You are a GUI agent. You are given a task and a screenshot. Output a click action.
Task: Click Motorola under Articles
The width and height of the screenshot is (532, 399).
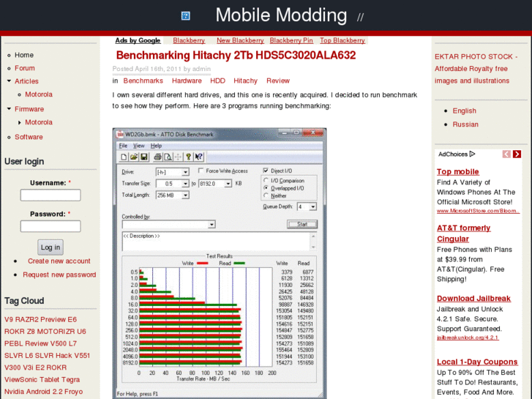(39, 94)
